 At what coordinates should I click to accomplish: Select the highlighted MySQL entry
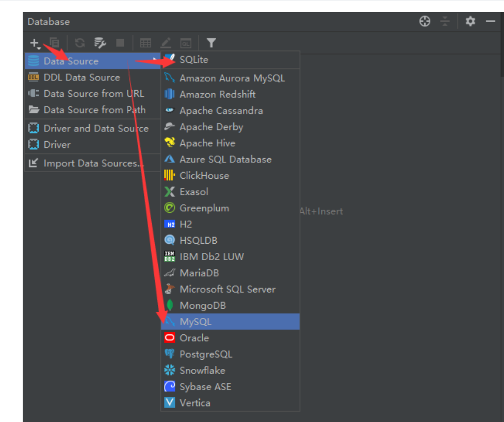point(230,322)
